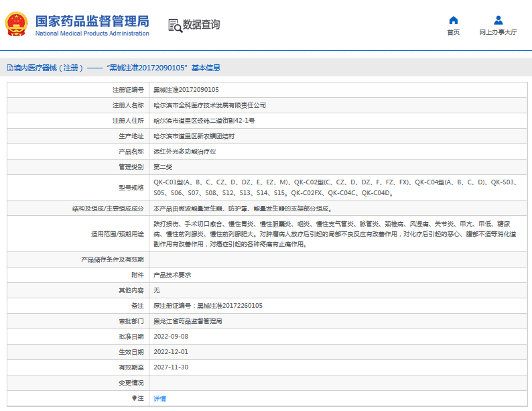Screen dimensions: 532x411
Task: Select 本产品由微波能量发生器 composition text
Action: point(243,209)
